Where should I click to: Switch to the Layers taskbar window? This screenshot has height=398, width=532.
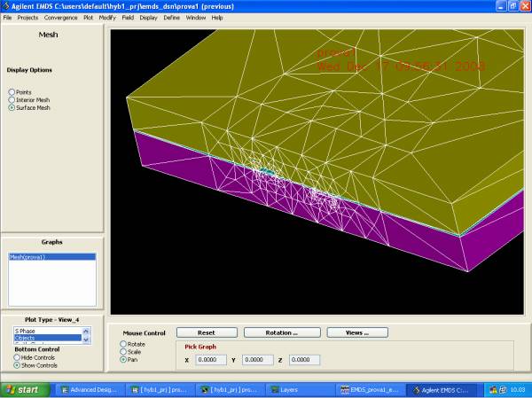click(x=300, y=390)
